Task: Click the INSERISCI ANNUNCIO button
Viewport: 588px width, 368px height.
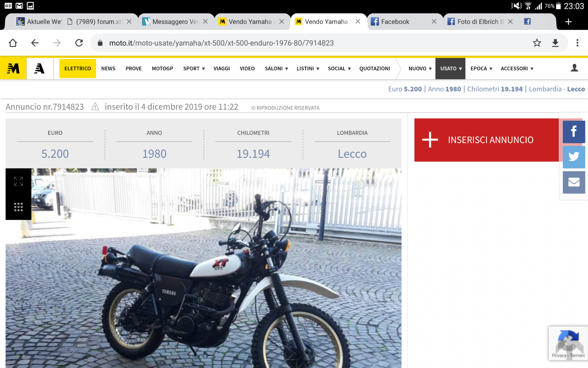Action: 487,140
